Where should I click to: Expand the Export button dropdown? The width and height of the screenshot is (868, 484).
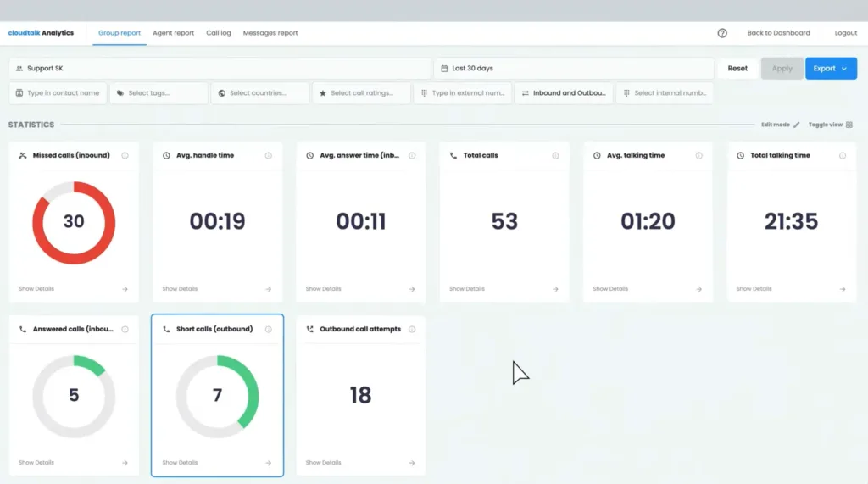pyautogui.click(x=831, y=69)
